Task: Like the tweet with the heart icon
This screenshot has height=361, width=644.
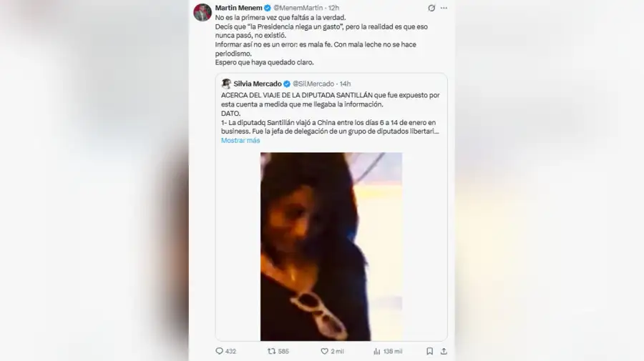Action: [x=324, y=351]
